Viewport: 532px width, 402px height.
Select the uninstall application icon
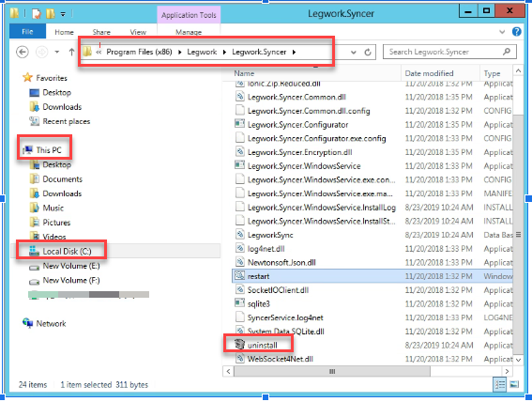point(239,345)
